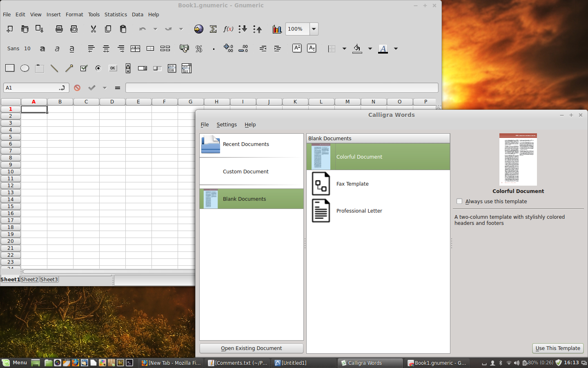
Task: Save the Gnumeric workbook
Action: coord(40,29)
